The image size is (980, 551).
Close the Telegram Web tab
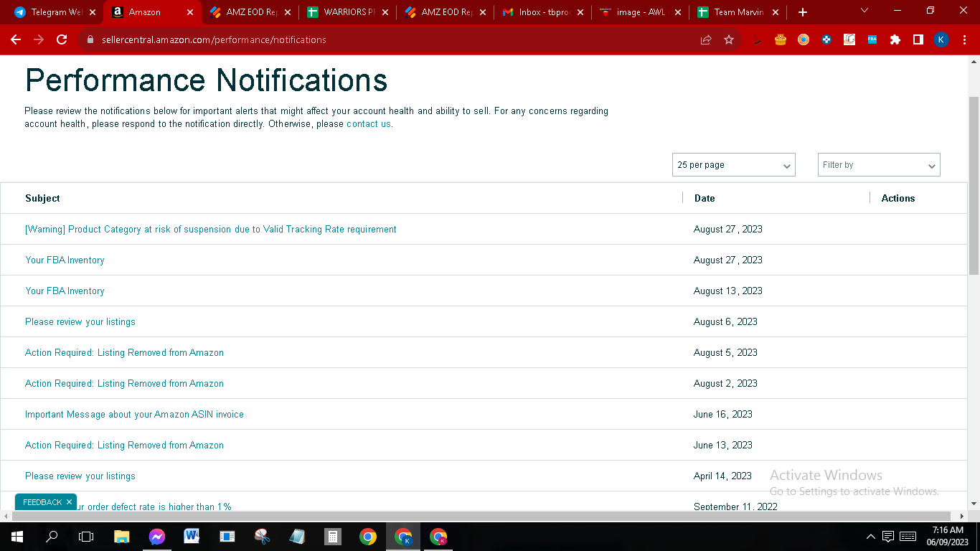pos(93,12)
